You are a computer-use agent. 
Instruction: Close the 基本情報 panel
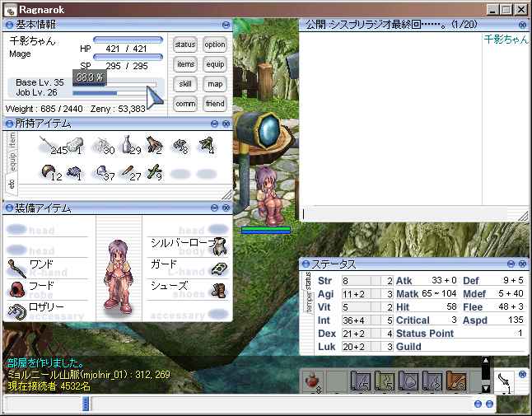coord(226,25)
